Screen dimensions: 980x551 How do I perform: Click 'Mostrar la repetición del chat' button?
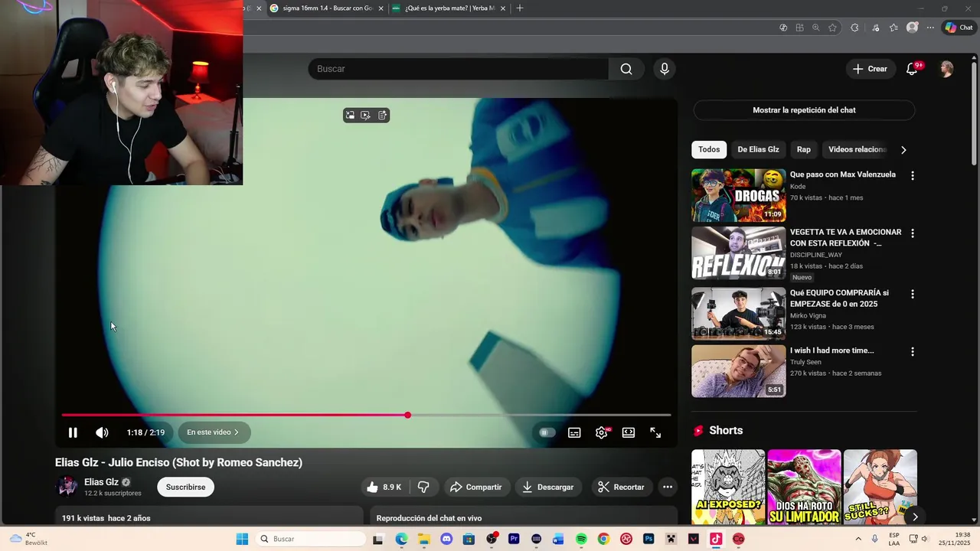pos(804,110)
